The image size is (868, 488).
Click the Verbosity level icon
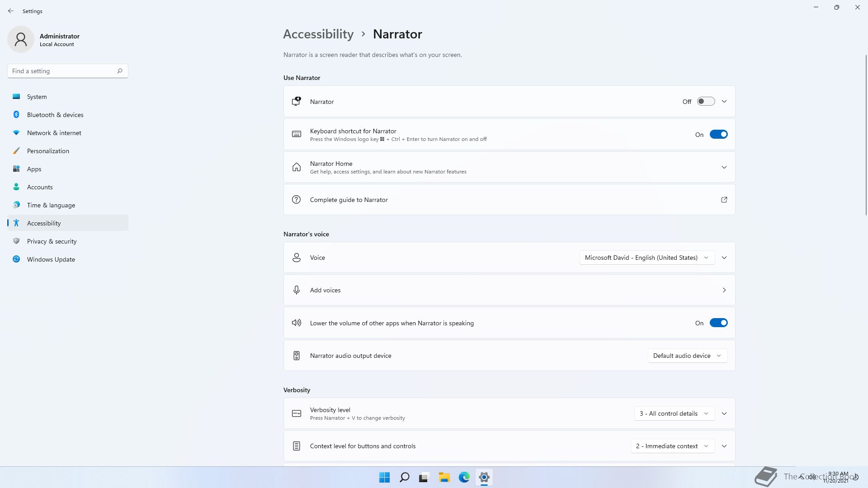pos(297,413)
